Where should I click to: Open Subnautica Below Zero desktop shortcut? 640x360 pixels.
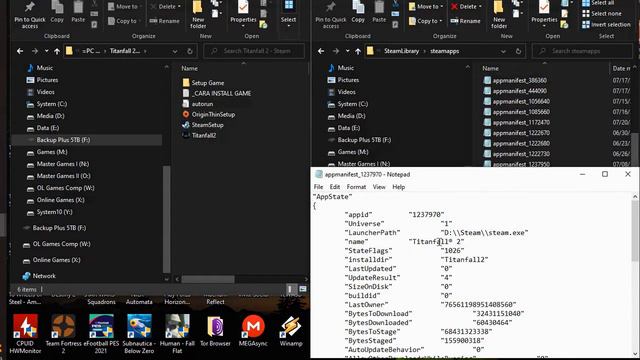[139, 333]
